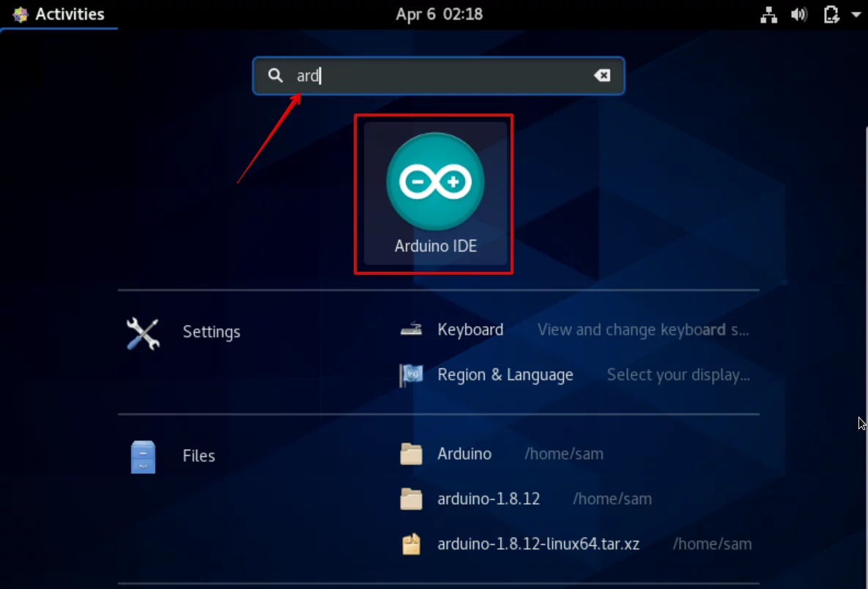Click 'View and change keyboard s...' description
The width and height of the screenshot is (868, 589).
click(643, 330)
